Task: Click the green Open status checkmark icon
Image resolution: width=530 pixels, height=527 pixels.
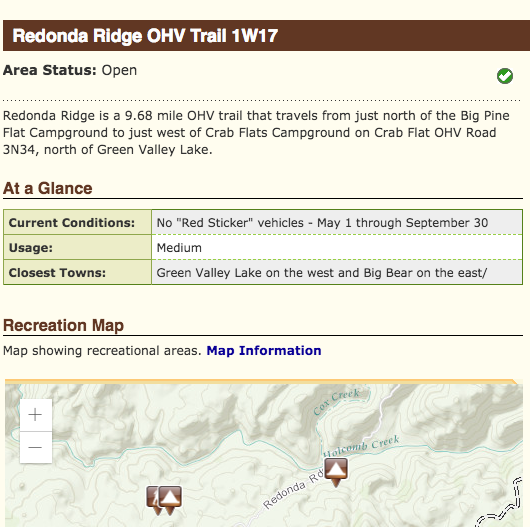Action: point(505,76)
